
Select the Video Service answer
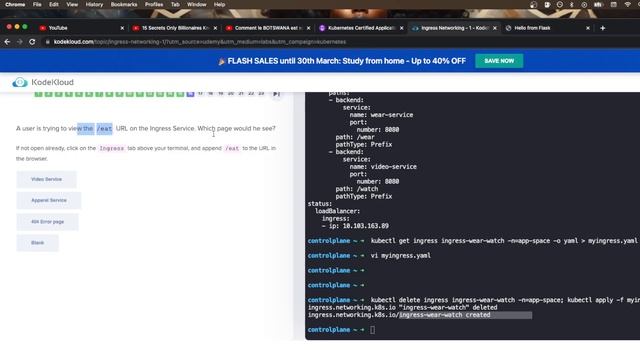[x=46, y=179]
